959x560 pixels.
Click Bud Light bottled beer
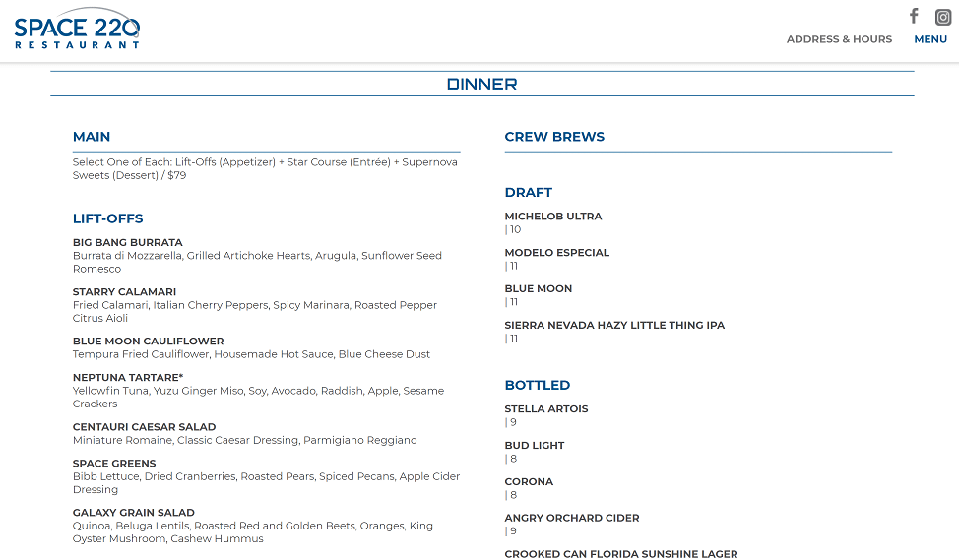click(x=535, y=446)
